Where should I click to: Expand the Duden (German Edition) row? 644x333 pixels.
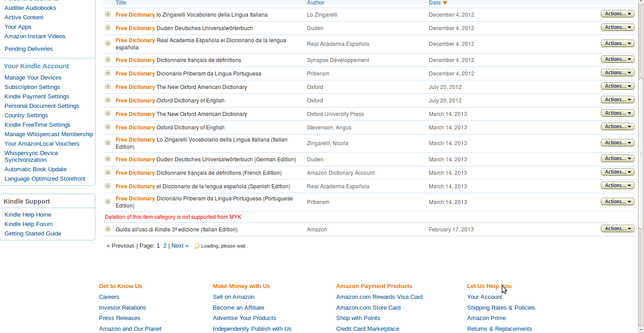(x=108, y=159)
